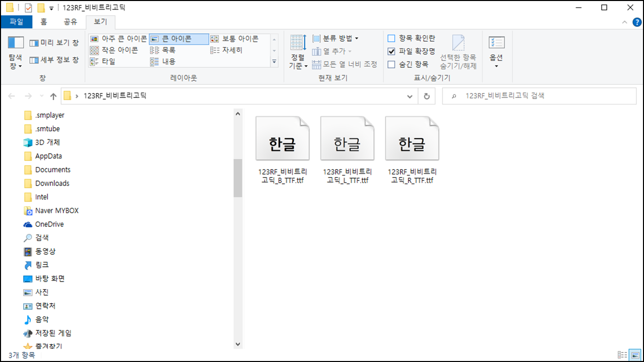Select 연락처 in navigation pane

click(45, 305)
